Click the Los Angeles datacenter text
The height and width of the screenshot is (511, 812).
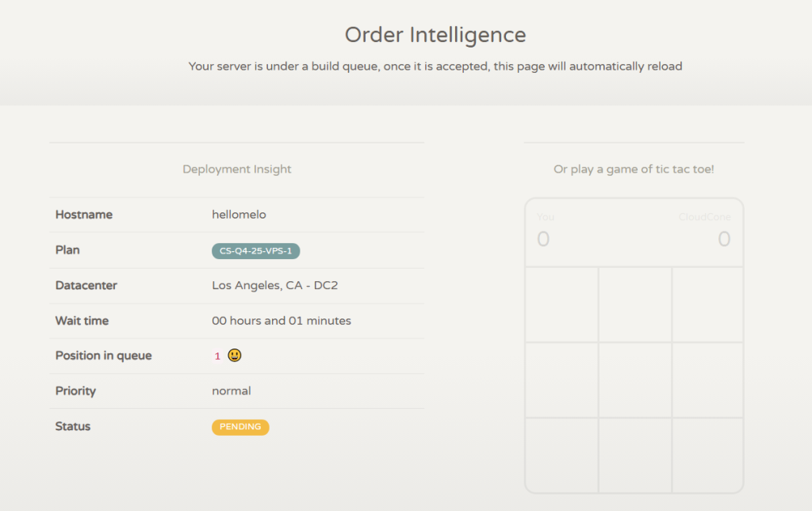(274, 285)
